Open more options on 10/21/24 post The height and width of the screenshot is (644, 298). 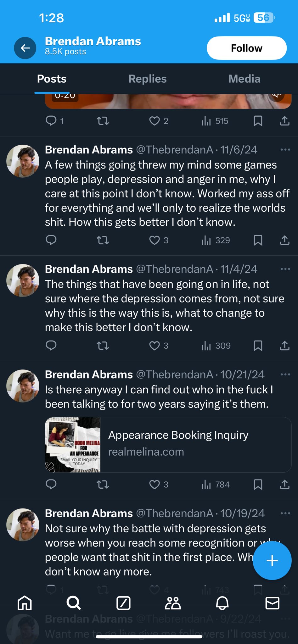(x=285, y=375)
